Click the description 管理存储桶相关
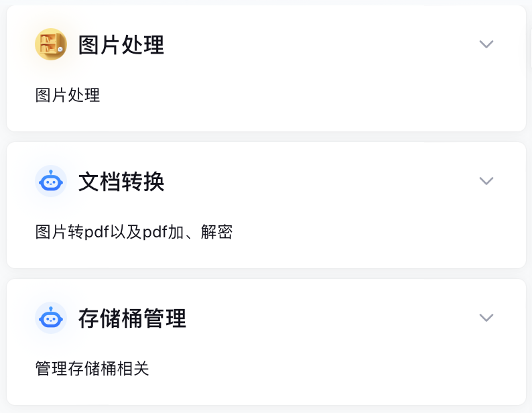Viewport: 532px width, 413px height. 92,369
